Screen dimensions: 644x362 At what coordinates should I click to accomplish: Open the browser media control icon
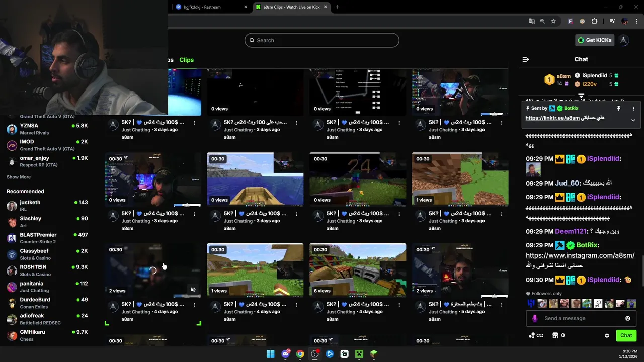[x=612, y=21]
